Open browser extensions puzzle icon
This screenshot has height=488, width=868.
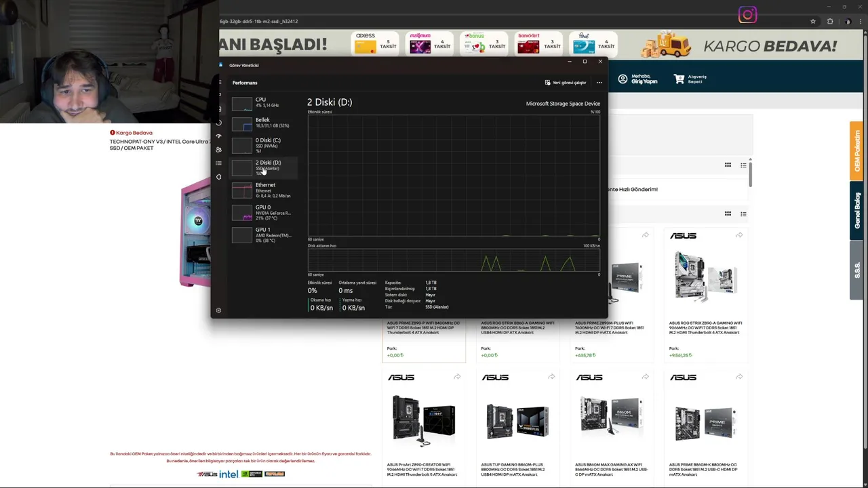coord(830,21)
